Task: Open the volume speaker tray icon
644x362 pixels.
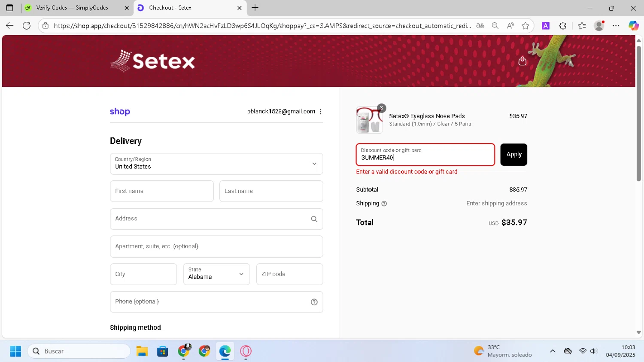Action: (x=594, y=351)
